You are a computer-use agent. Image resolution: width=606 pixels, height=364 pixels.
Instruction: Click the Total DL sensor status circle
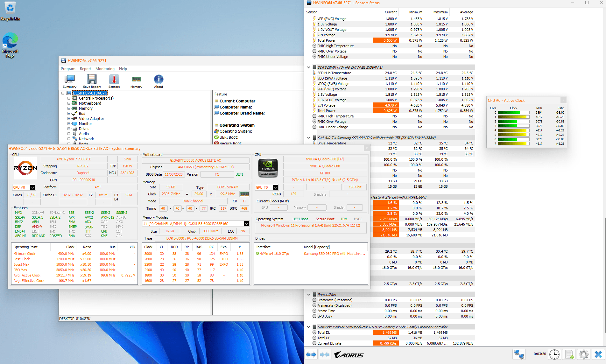314,332
